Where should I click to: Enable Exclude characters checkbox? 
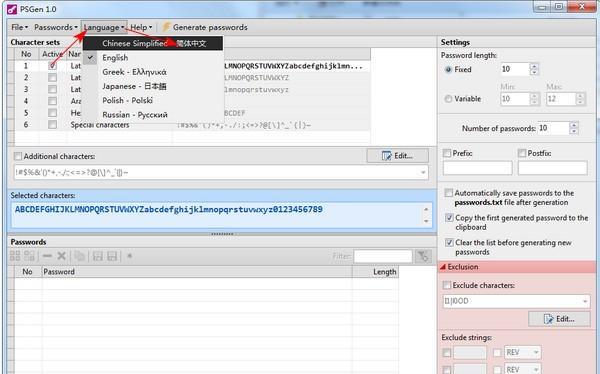(x=447, y=285)
